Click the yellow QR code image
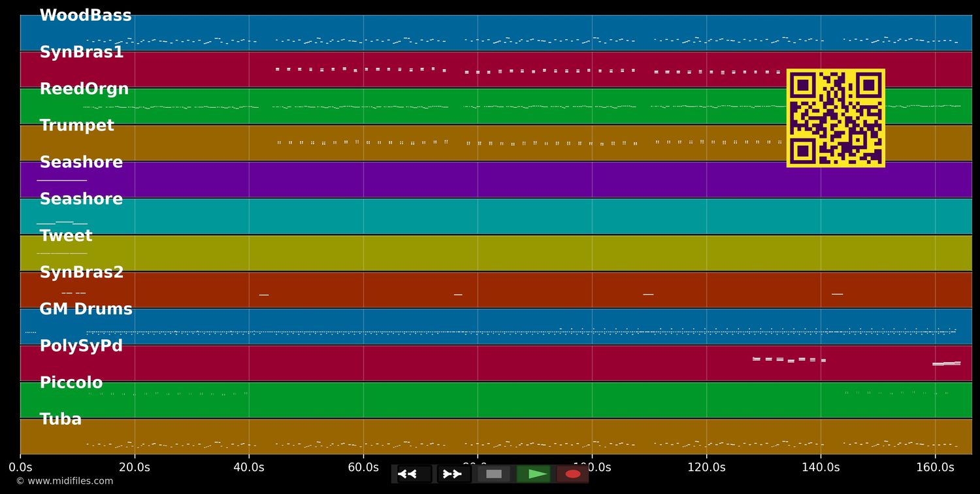Screen dimensions: 980x494 (836, 118)
